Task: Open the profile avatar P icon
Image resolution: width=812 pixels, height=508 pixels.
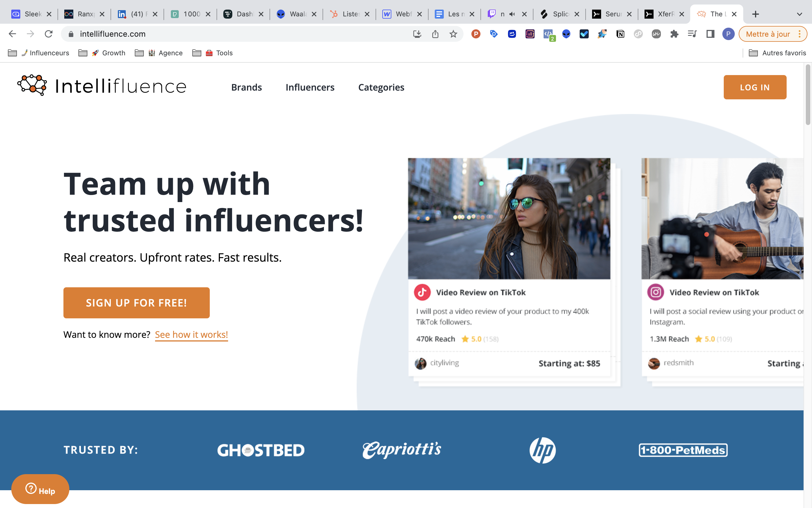Action: tap(728, 34)
